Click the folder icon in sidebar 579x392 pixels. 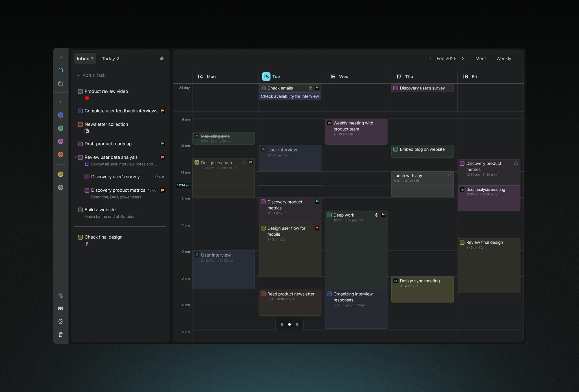(x=61, y=84)
